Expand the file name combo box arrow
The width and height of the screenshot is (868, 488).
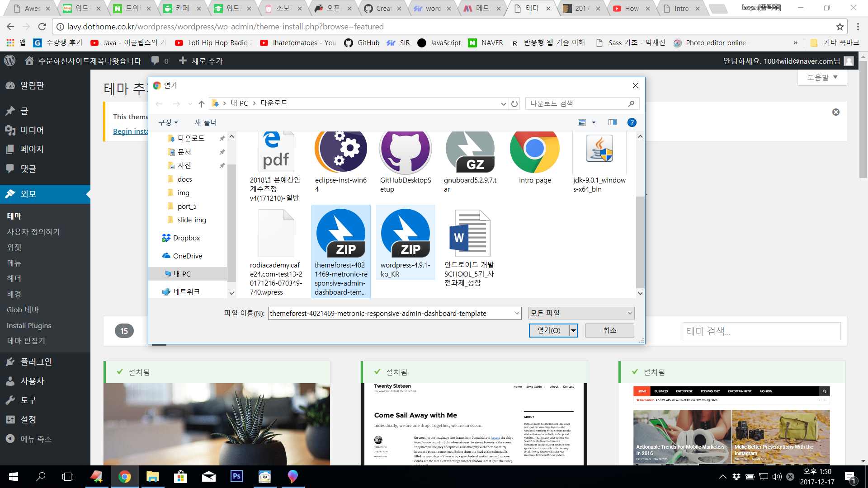tap(517, 313)
